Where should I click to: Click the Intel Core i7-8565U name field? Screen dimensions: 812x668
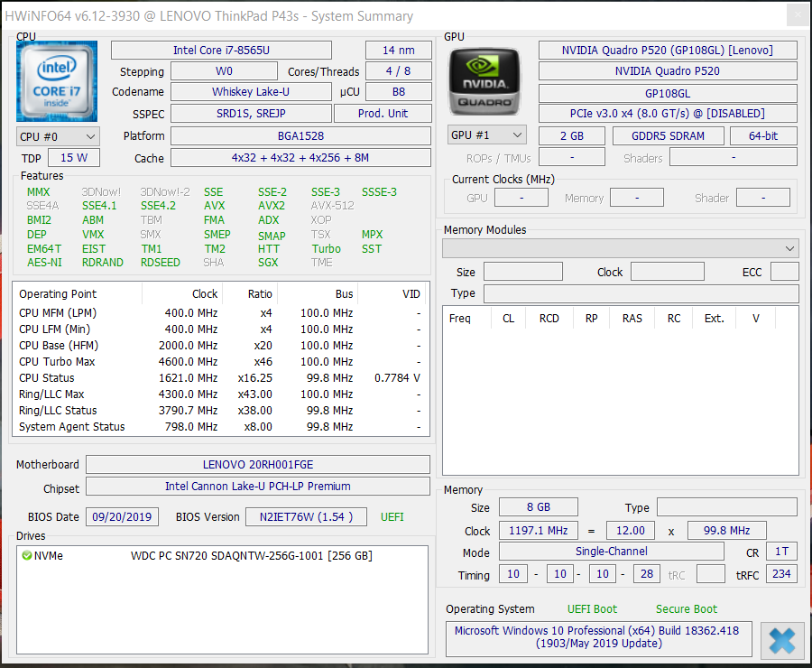point(221,51)
